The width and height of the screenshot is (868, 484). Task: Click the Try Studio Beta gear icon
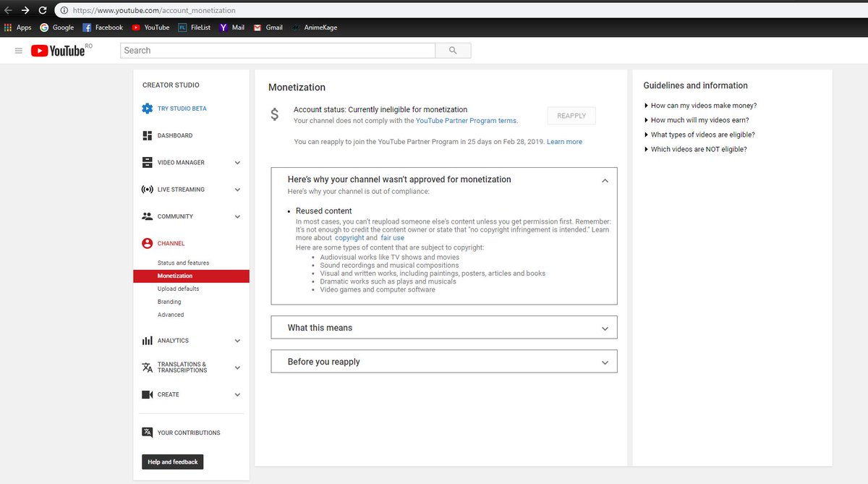[148, 109]
